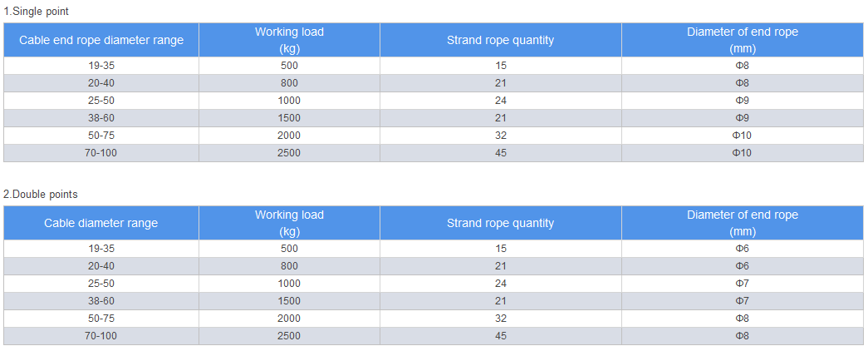Image resolution: width=868 pixels, height=351 pixels.
Task: Select 1000 working load in Double points table
Action: point(290,284)
